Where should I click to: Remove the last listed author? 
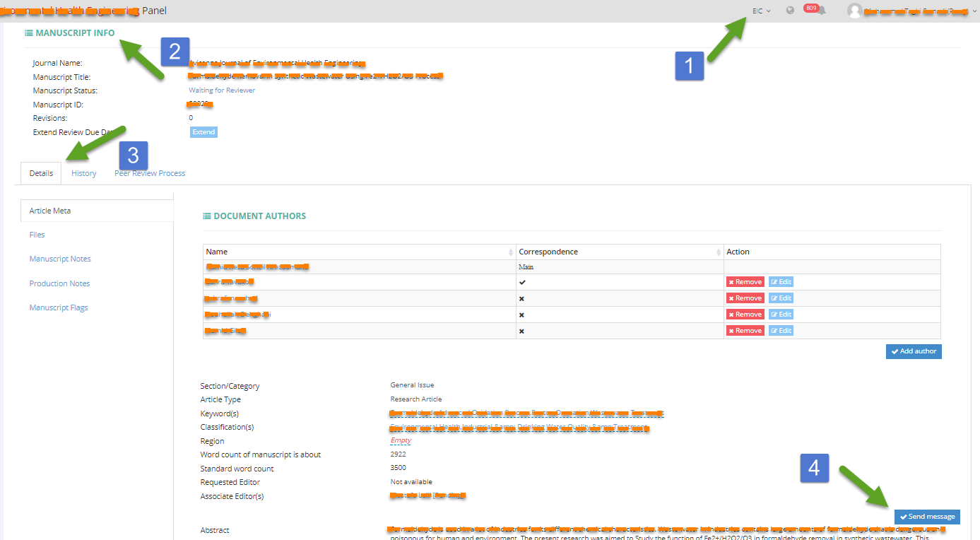[745, 331]
